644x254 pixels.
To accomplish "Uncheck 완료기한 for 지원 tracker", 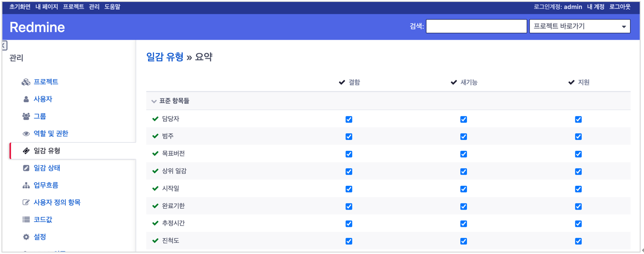I will [x=578, y=206].
